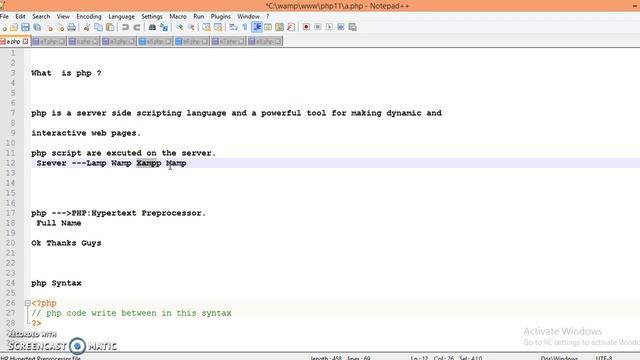Toggle word wrap in the toolbar
640x360 pixels.
[233, 27]
